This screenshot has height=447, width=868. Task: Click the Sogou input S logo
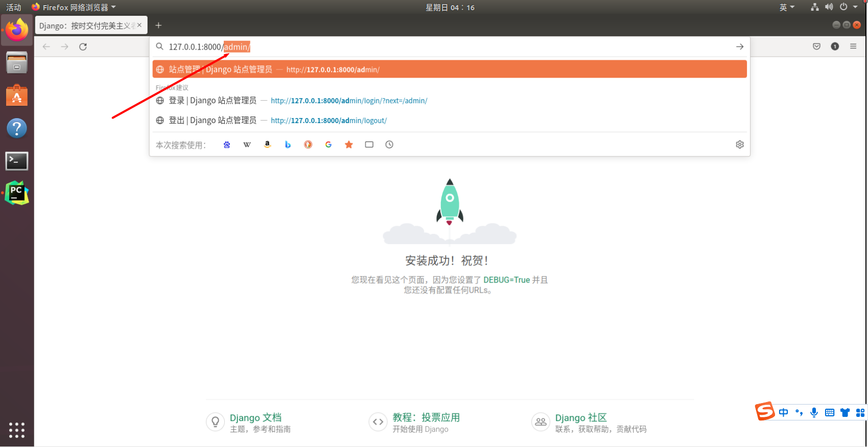pyautogui.click(x=765, y=411)
